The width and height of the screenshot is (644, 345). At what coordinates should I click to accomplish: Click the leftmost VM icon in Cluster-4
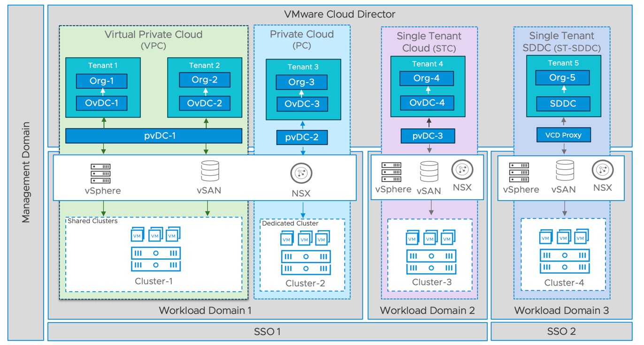[547, 238]
